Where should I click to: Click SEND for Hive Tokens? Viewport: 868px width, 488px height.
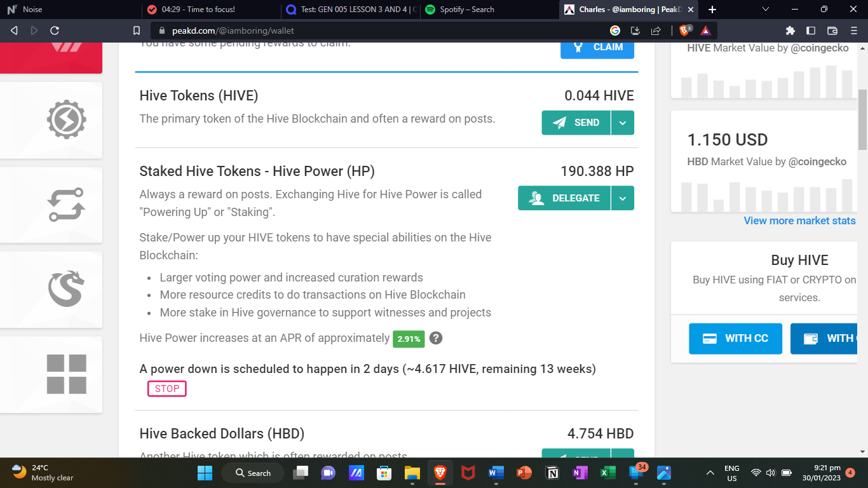point(576,123)
